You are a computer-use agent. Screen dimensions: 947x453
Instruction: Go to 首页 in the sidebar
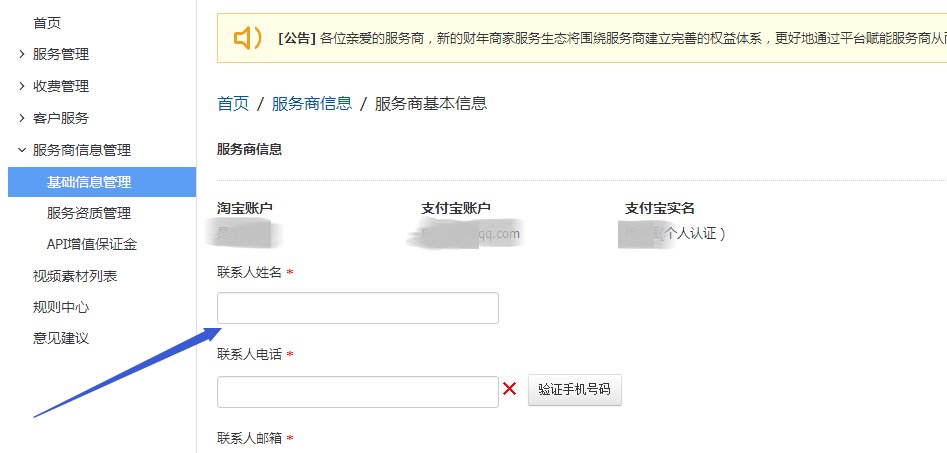(47, 22)
